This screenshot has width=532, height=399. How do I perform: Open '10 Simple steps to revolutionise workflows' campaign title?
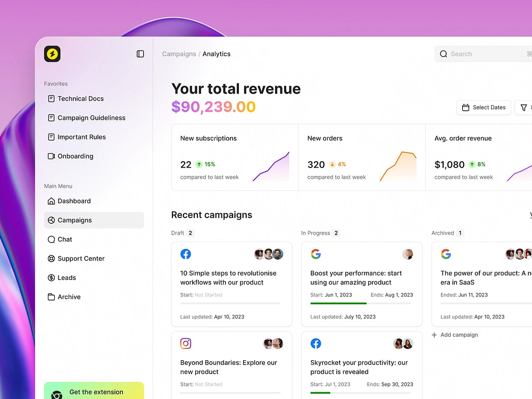click(x=228, y=278)
